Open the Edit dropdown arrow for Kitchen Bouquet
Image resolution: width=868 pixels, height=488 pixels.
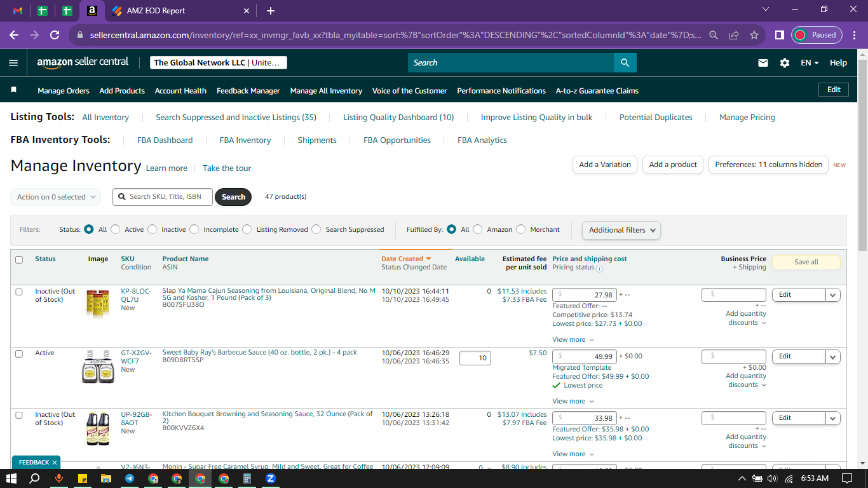point(833,418)
